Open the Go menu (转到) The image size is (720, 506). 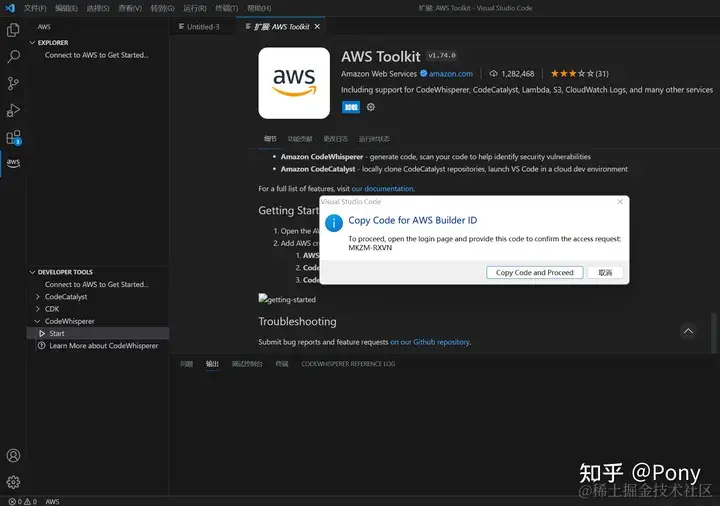click(x=163, y=8)
